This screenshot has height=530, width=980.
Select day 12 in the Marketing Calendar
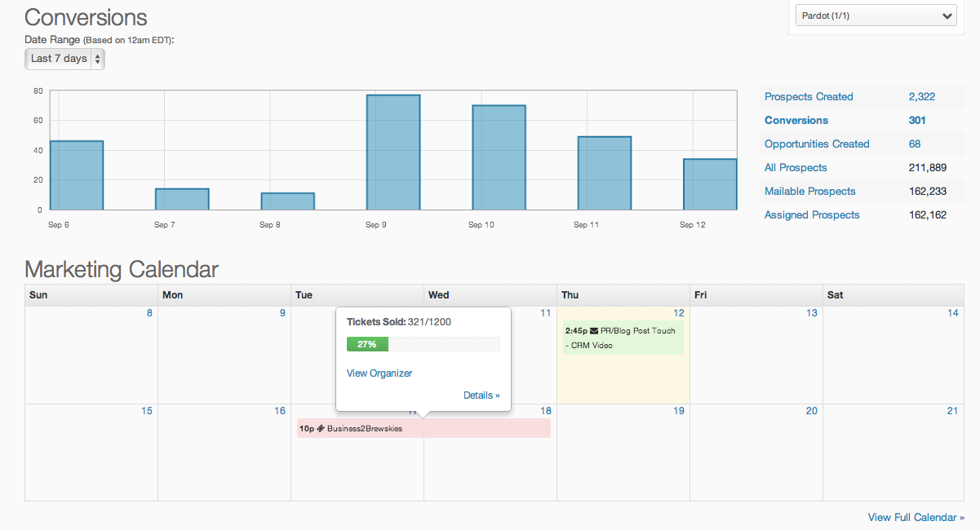click(x=679, y=312)
